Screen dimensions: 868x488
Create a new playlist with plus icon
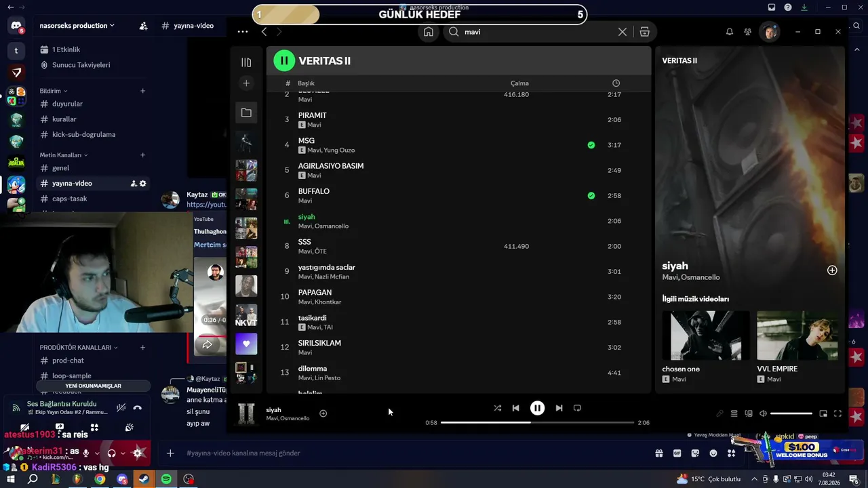pyautogui.click(x=246, y=83)
